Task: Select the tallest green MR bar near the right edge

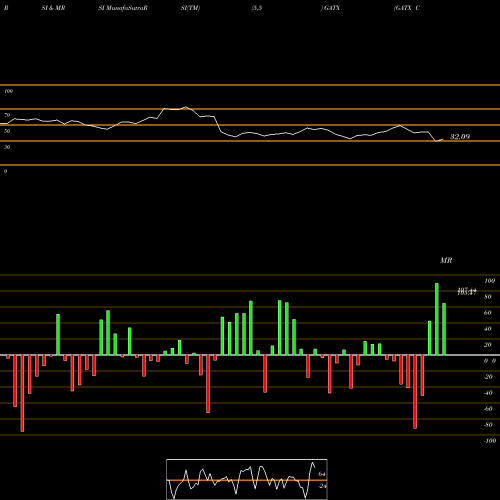Action: coord(437,319)
